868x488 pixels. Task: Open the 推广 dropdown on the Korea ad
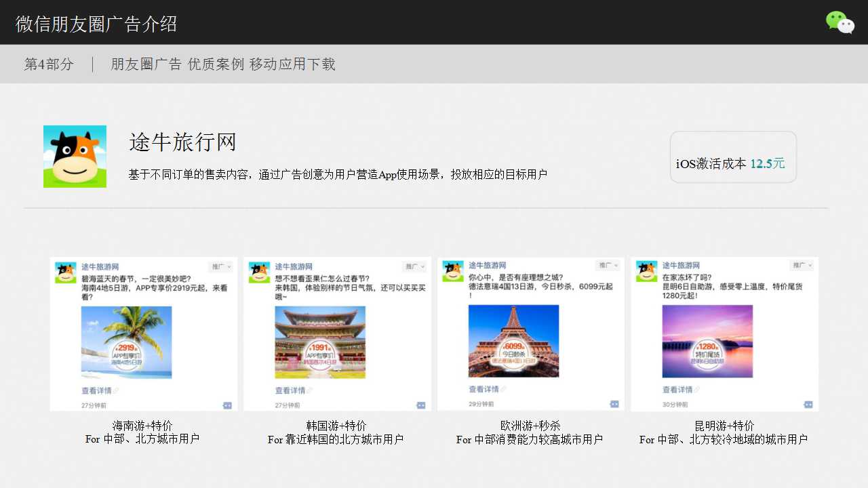click(x=414, y=266)
